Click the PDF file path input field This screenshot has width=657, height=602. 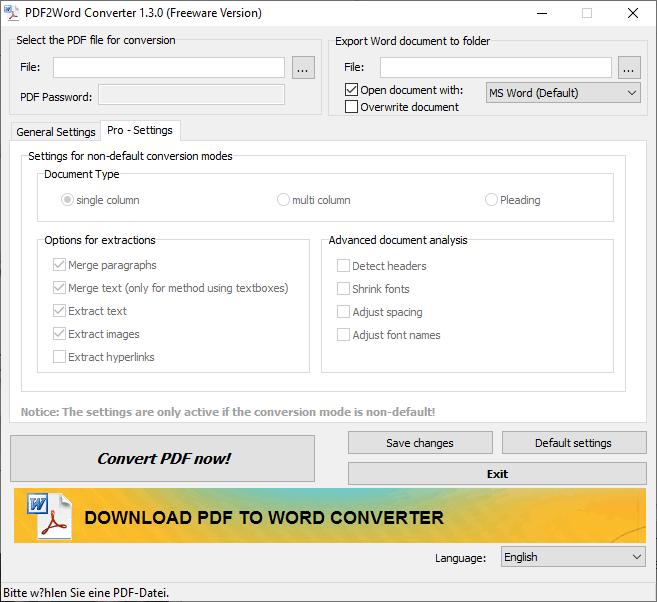click(x=169, y=67)
